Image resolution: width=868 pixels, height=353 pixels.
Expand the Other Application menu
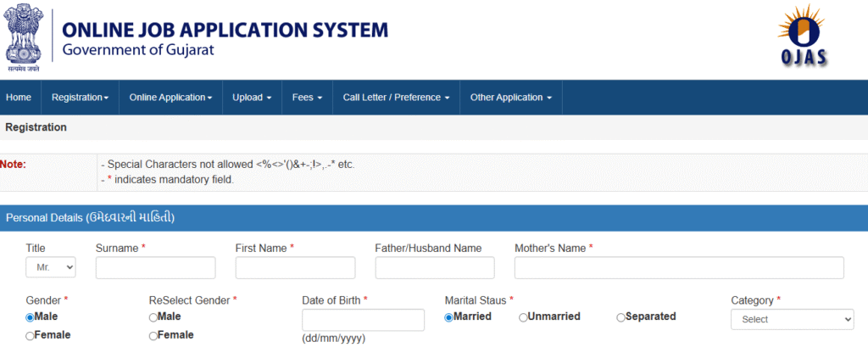(510, 98)
